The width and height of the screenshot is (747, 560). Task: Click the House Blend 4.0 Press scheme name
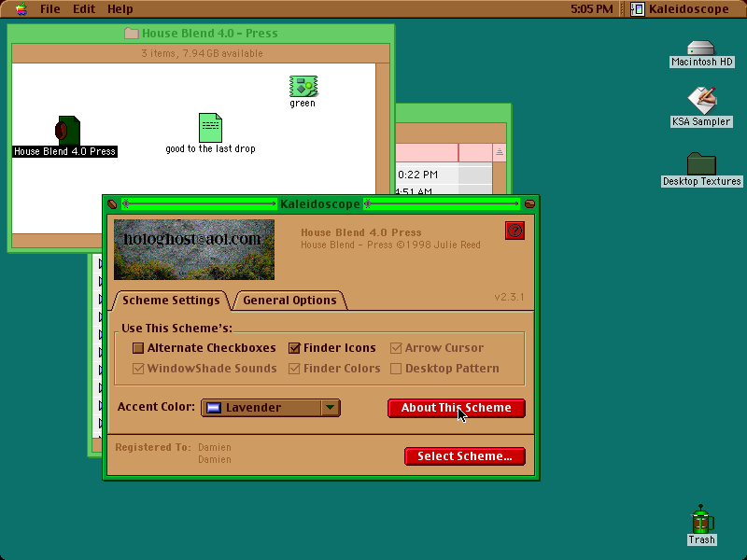click(361, 232)
